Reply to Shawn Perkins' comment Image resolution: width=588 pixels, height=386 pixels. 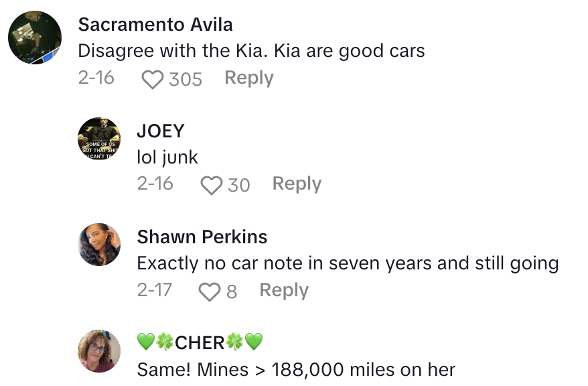point(284,291)
